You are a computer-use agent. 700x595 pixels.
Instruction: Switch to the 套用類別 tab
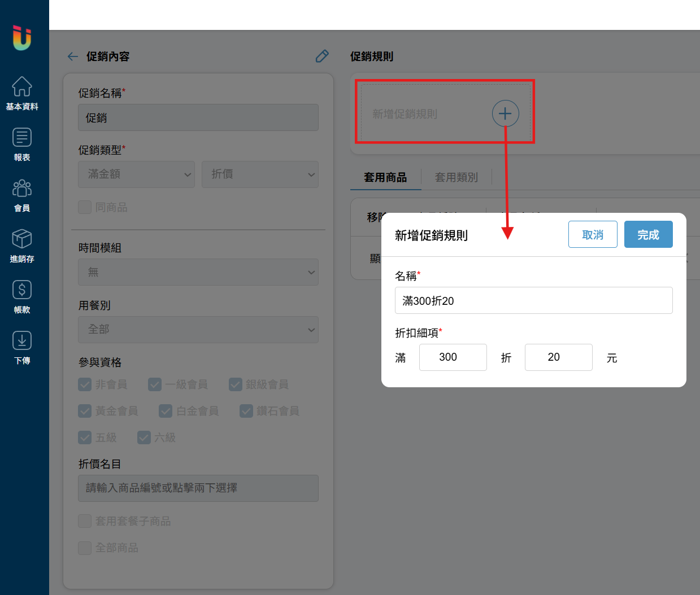(456, 177)
